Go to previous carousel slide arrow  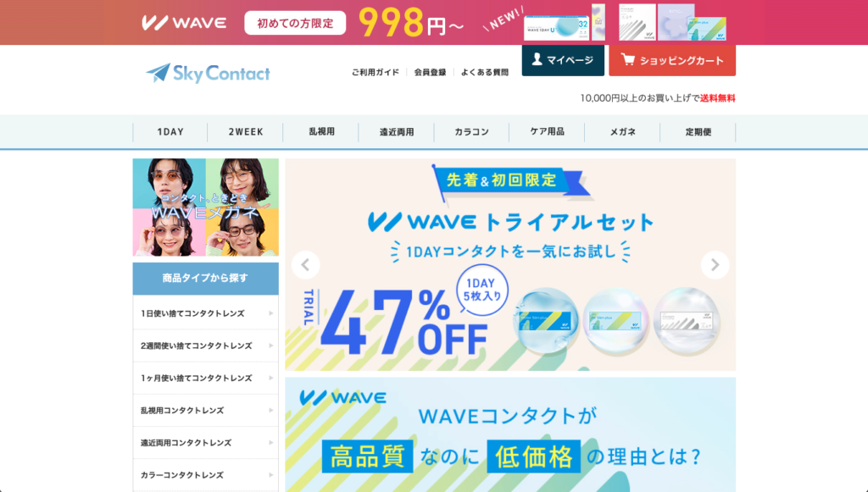click(x=305, y=265)
